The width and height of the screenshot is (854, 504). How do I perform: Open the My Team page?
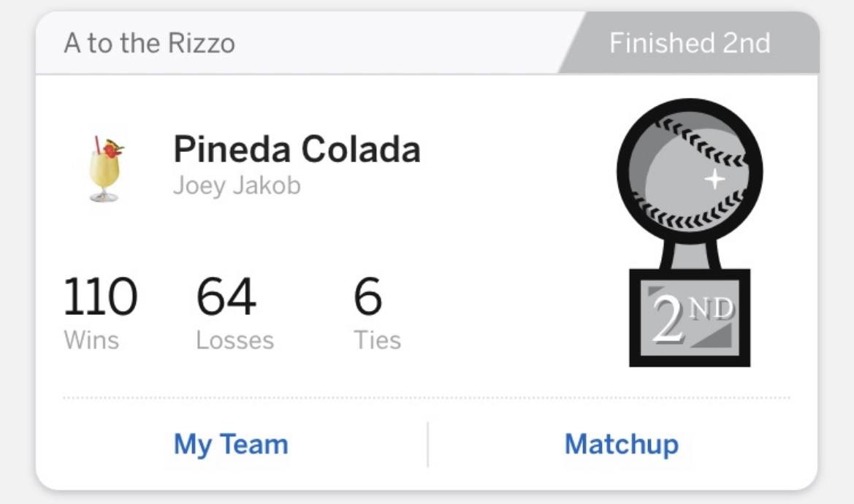click(231, 444)
